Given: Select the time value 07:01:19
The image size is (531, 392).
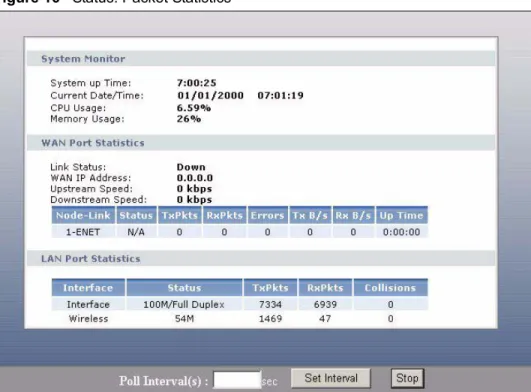Looking at the screenshot, I should 280,95.
